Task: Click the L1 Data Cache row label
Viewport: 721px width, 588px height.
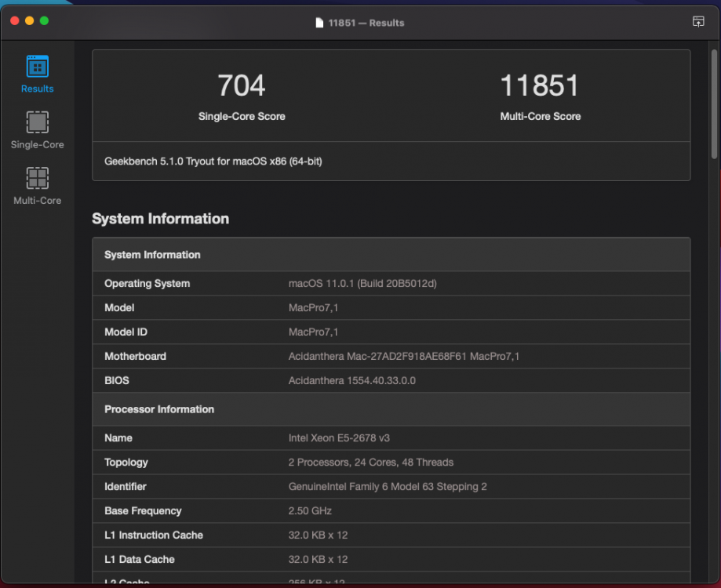Action: point(140,560)
